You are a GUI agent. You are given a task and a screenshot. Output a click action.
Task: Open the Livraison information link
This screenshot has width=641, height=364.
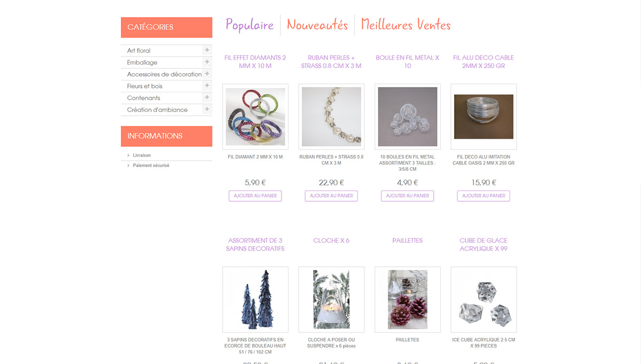click(142, 155)
